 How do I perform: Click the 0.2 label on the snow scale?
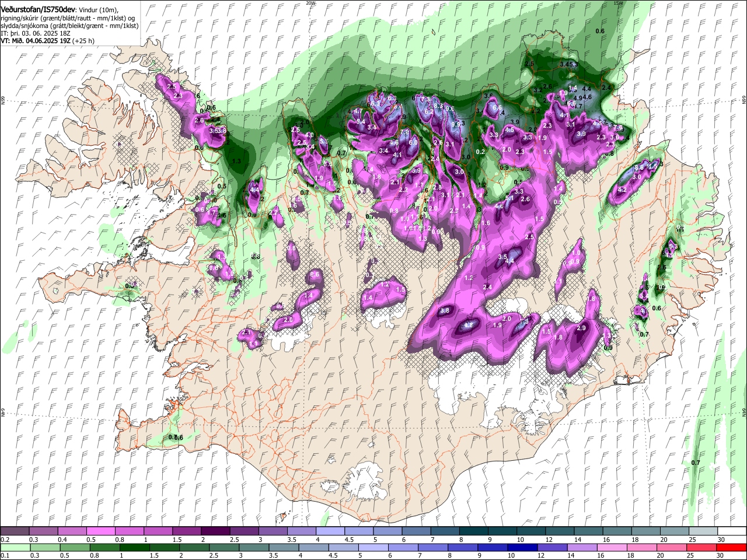(5, 540)
